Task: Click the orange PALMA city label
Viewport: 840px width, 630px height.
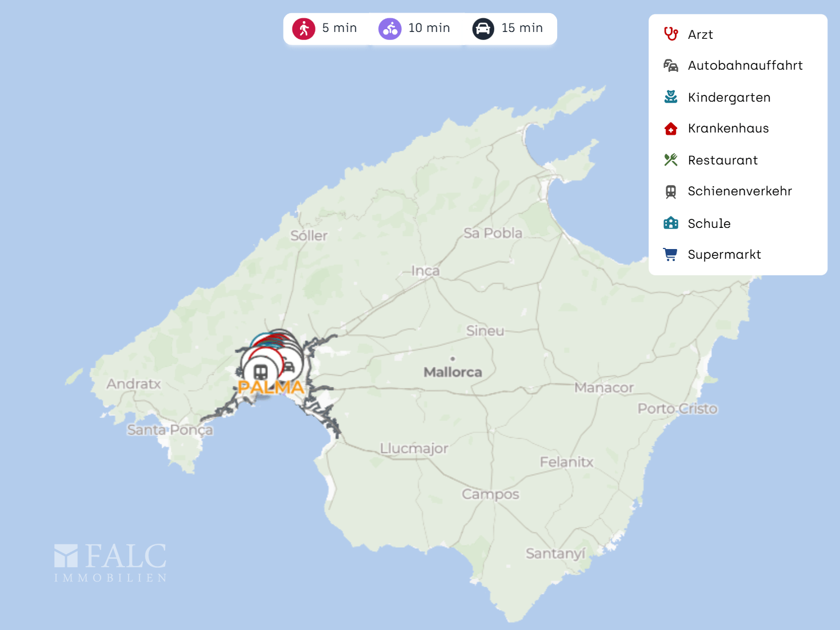Action: point(271,387)
